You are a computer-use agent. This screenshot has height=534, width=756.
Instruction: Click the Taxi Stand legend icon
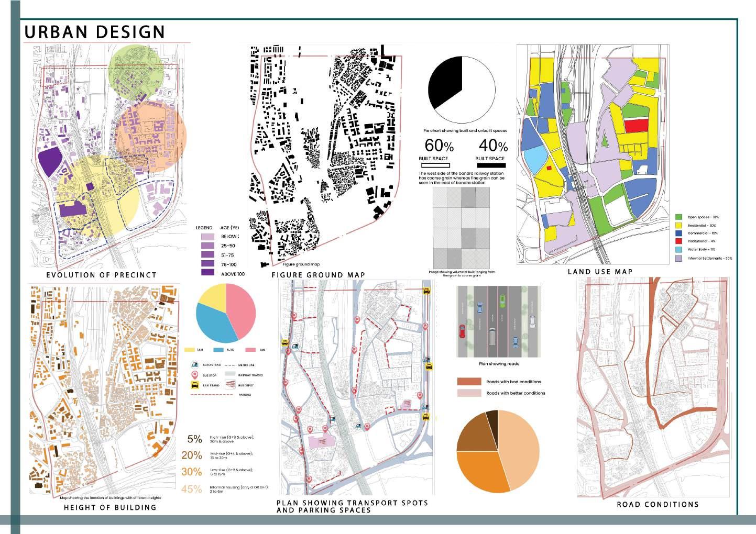[195, 385]
